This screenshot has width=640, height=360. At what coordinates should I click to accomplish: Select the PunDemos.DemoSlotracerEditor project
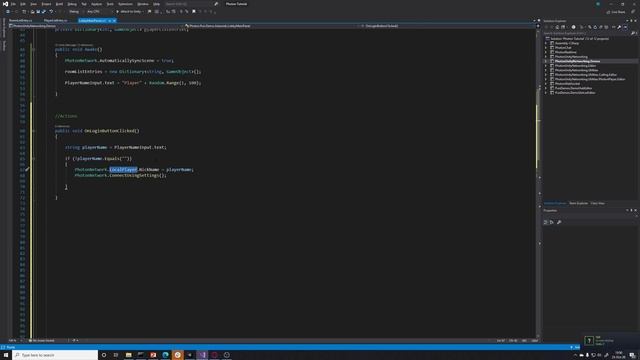[575, 92]
